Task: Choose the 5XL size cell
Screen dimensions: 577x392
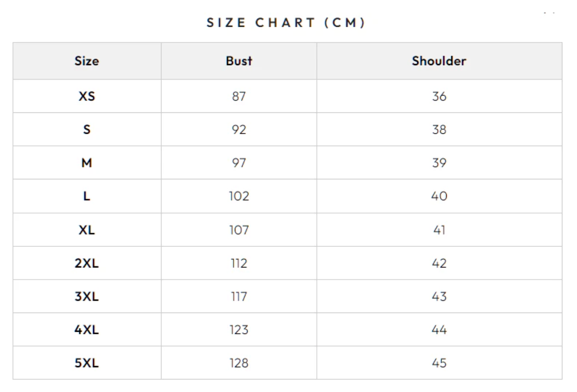Action: pos(87,363)
